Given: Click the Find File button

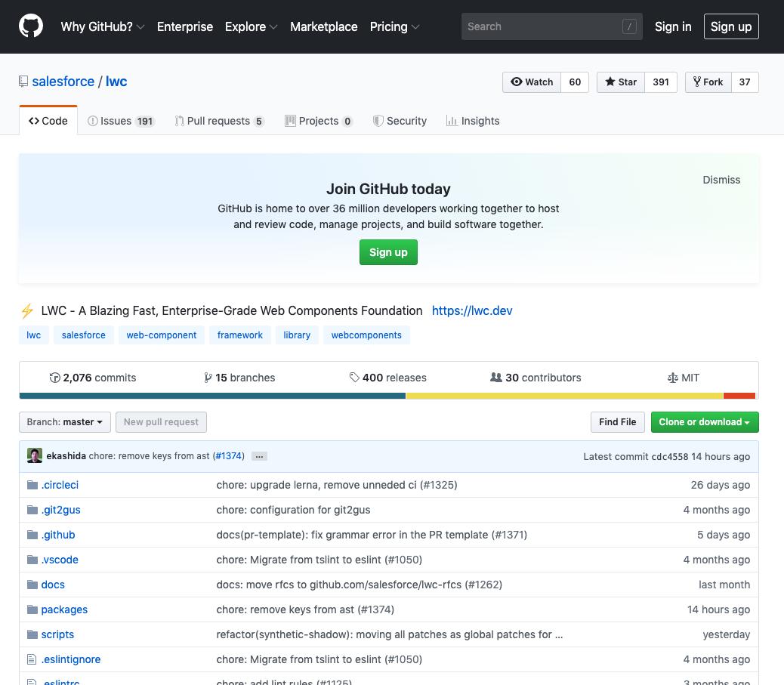Looking at the screenshot, I should click(x=617, y=421).
